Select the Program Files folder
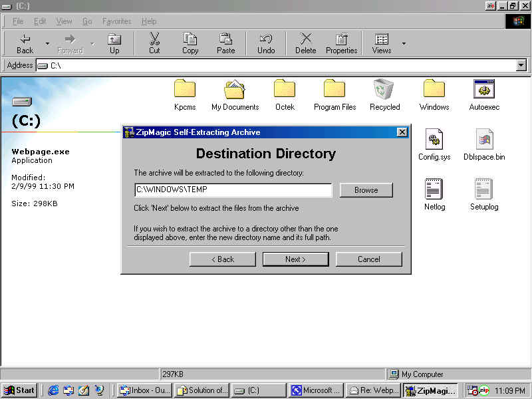The image size is (532, 399). click(x=334, y=95)
